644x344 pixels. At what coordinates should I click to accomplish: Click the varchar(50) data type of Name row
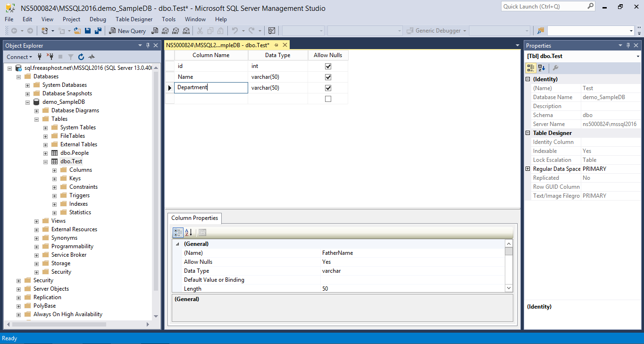278,77
